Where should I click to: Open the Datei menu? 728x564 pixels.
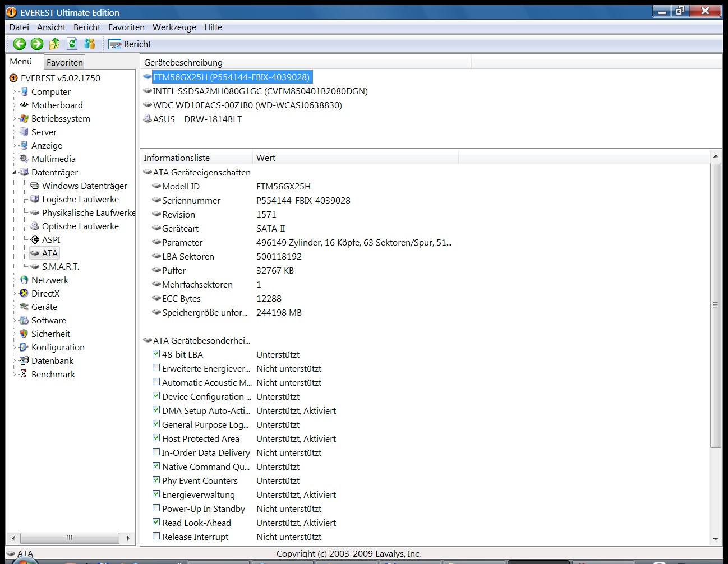click(19, 27)
